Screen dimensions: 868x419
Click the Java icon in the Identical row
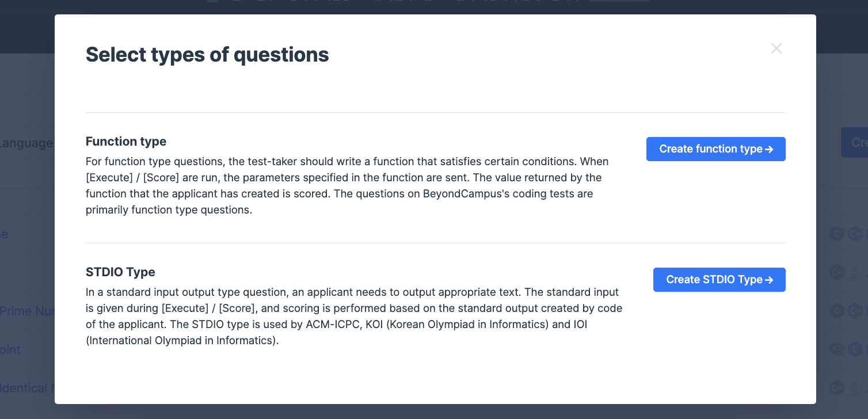tap(855, 388)
